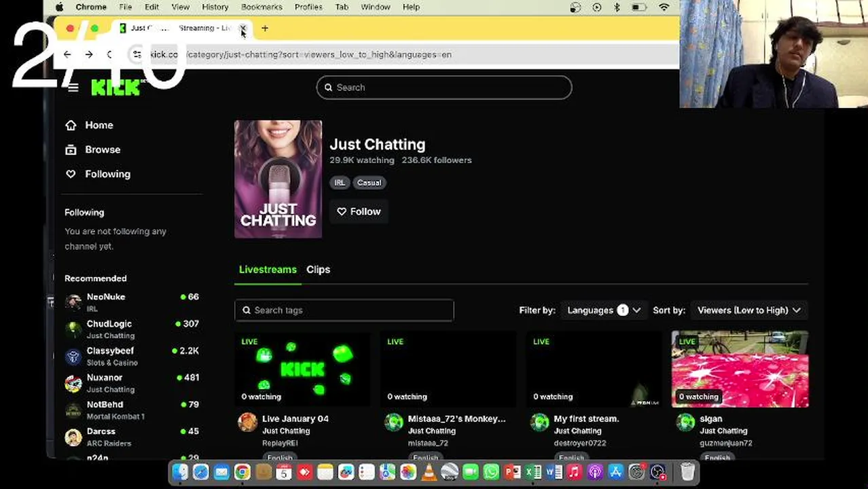Click the Nuxanor channel name
868x489 pixels.
pyautogui.click(x=105, y=378)
